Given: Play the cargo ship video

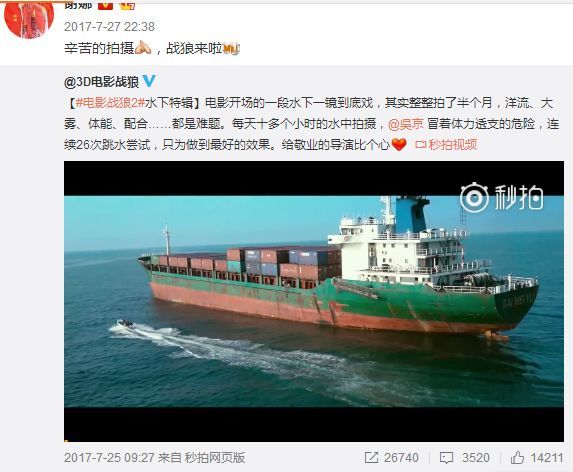Looking at the screenshot, I should 314,301.
